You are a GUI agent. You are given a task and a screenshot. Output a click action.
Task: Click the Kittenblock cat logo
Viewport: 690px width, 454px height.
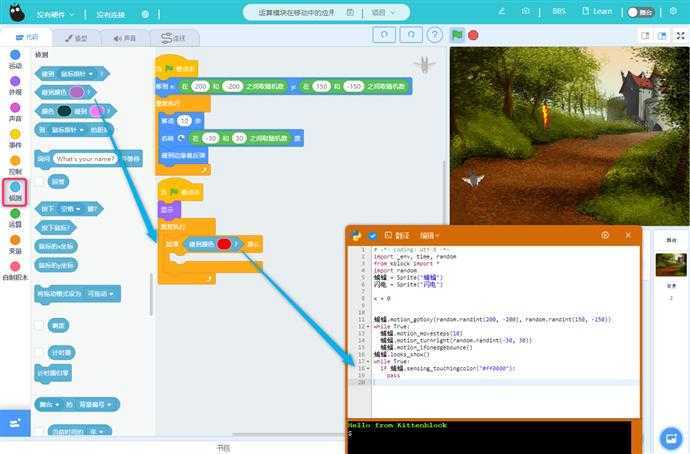point(17,13)
